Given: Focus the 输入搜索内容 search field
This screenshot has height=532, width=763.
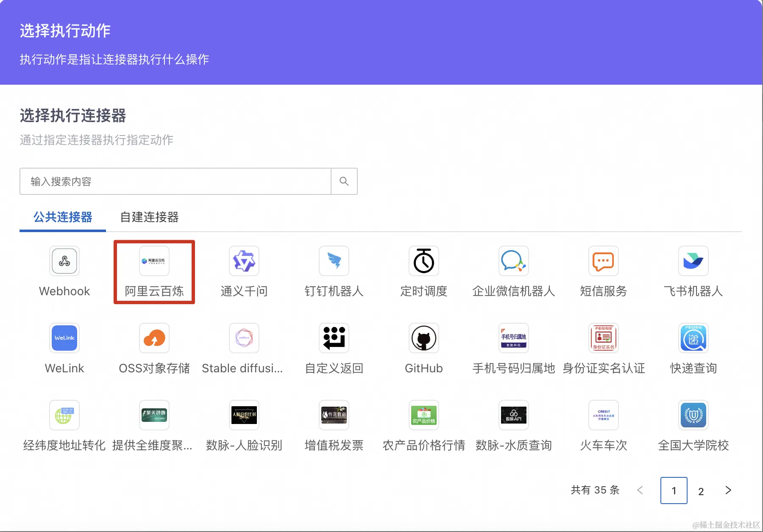Looking at the screenshot, I should tap(175, 181).
